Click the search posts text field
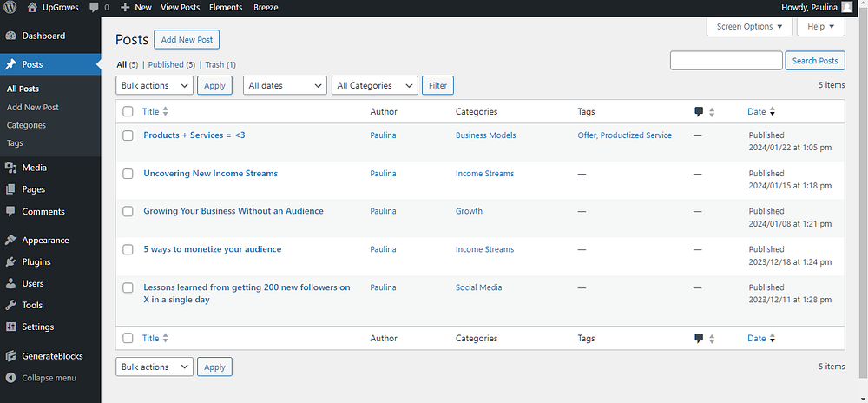Image resolution: width=868 pixels, height=403 pixels. 727,61
